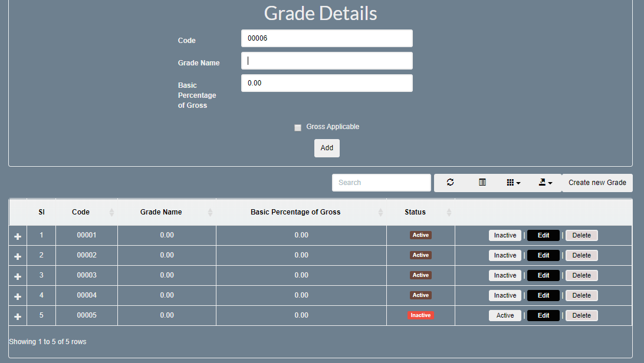The image size is (644, 363).
Task: Delete grade 00005
Action: 581,315
